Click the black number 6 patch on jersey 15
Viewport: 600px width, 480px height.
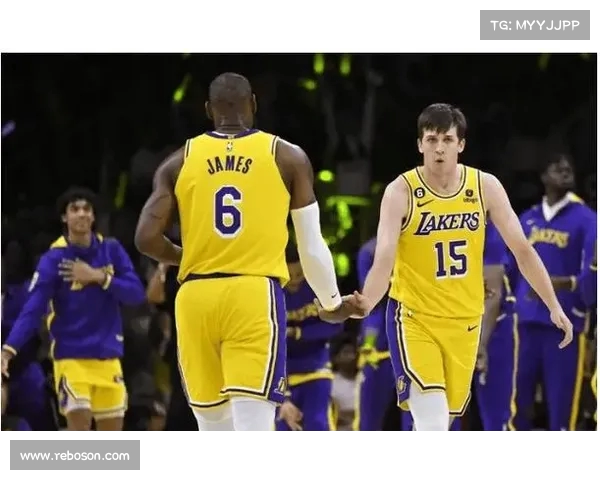pyautogui.click(x=418, y=193)
